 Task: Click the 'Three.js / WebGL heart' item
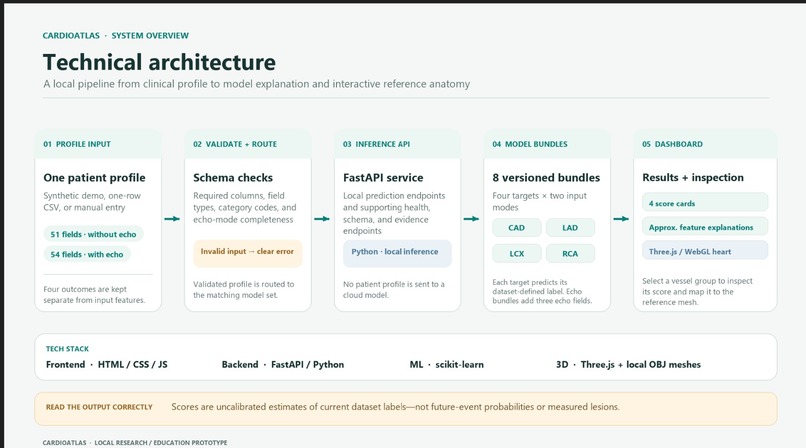pyautogui.click(x=705, y=251)
